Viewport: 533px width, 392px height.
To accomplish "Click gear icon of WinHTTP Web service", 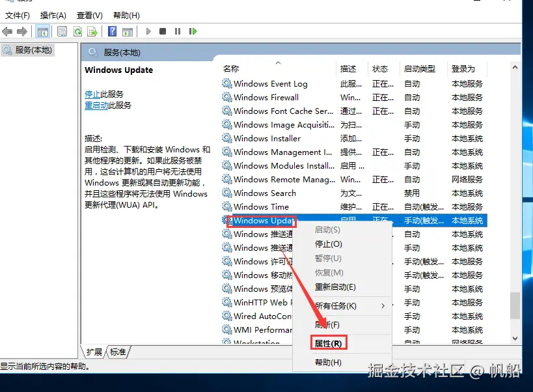I will pos(226,302).
